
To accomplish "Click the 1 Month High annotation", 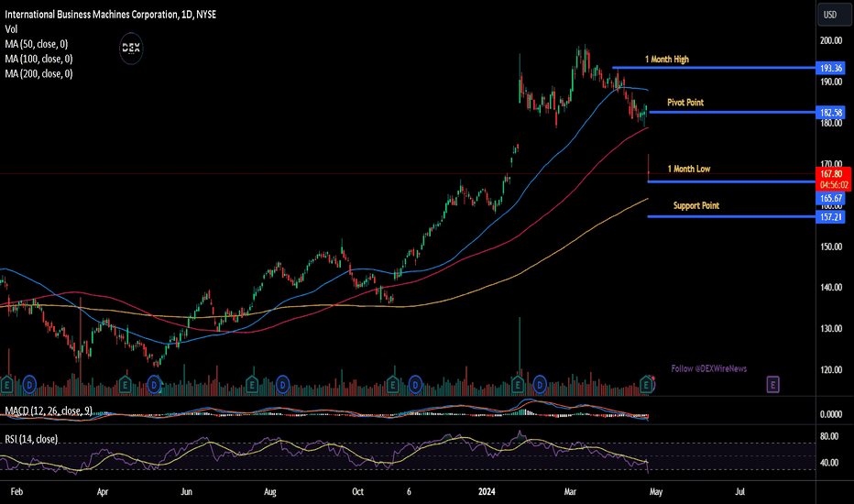I will [x=667, y=59].
